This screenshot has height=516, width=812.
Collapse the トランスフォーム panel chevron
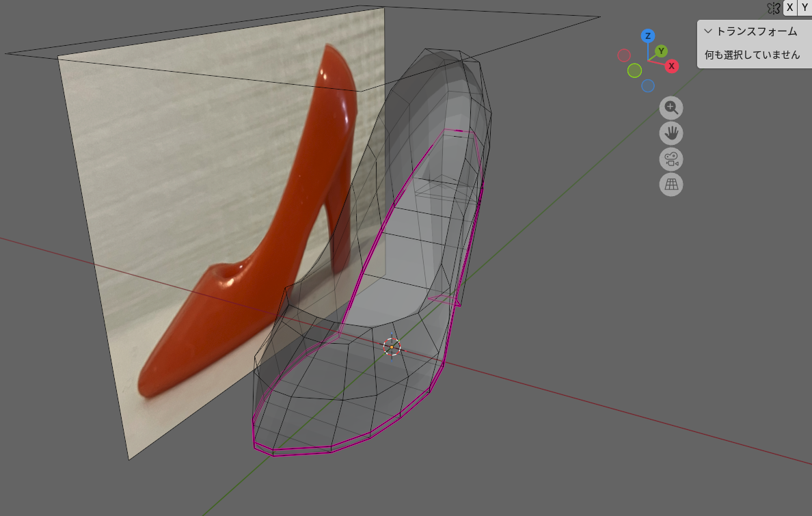[x=709, y=31]
